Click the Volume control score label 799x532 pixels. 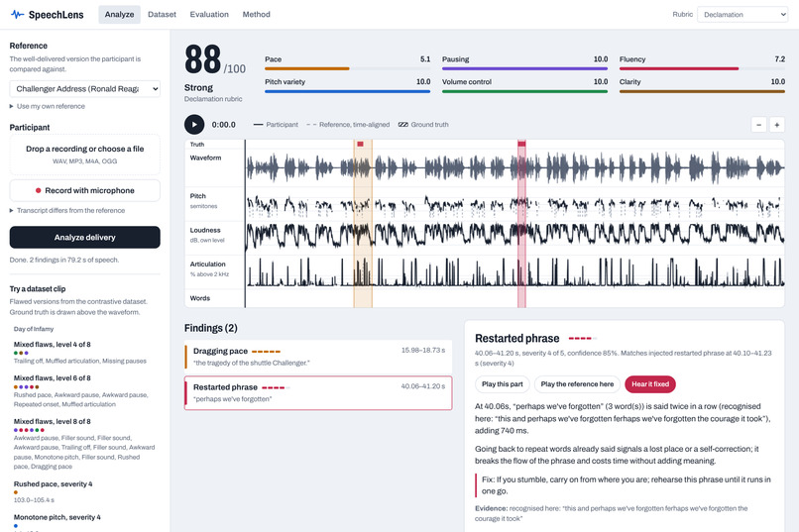[467, 81]
